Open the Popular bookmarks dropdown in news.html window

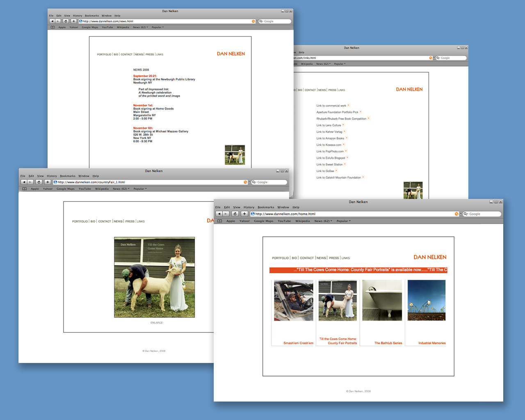point(157,27)
